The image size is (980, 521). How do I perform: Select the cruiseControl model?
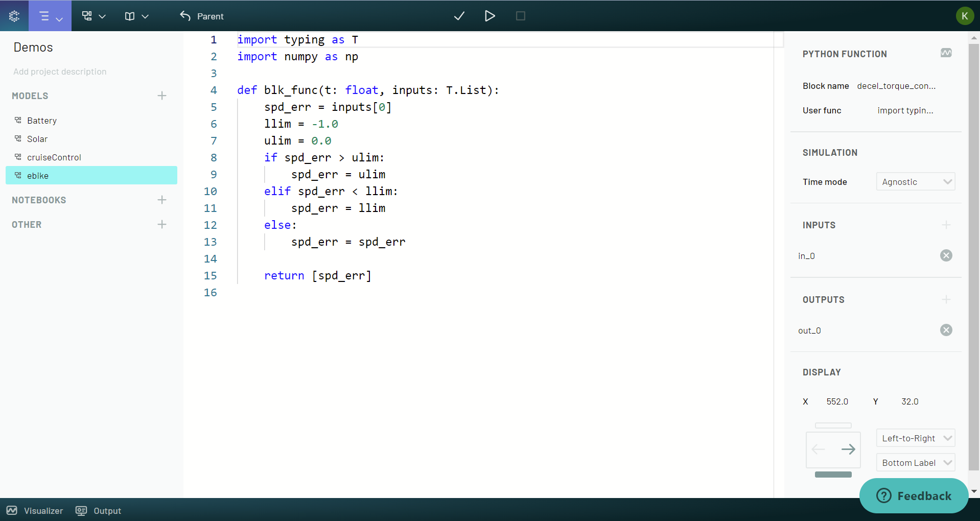pyautogui.click(x=54, y=157)
